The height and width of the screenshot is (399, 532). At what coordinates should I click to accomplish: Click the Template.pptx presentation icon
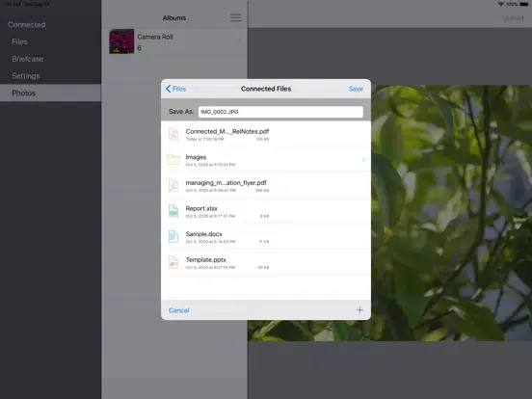173,262
